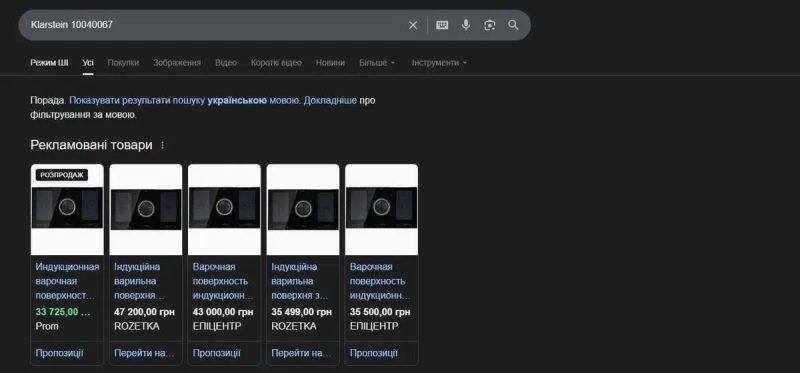Click ROZETKA seller under 47 200,00 грн

pyautogui.click(x=136, y=327)
